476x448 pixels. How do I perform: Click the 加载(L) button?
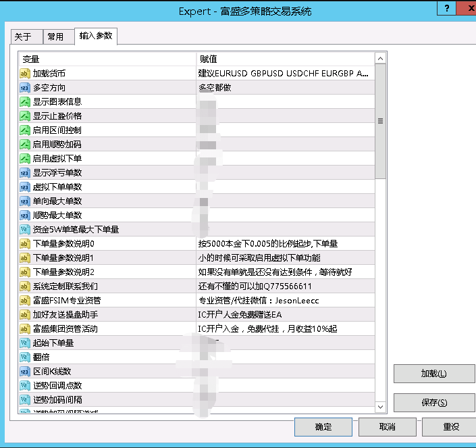434,374
